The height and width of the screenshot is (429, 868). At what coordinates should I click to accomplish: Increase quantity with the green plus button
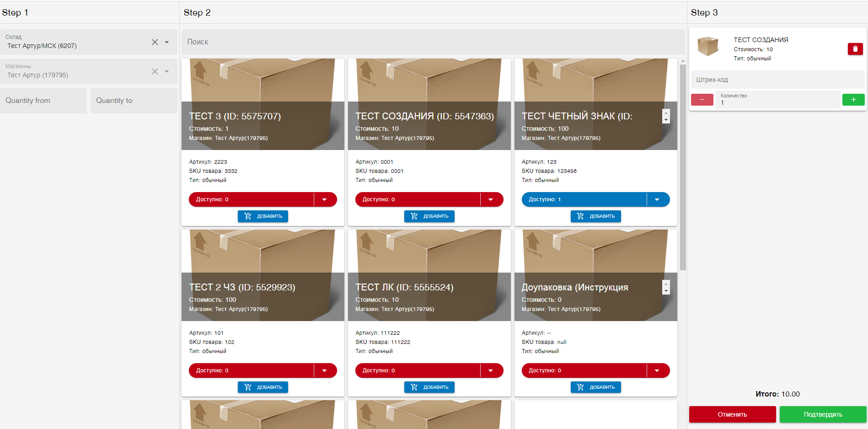click(x=853, y=100)
